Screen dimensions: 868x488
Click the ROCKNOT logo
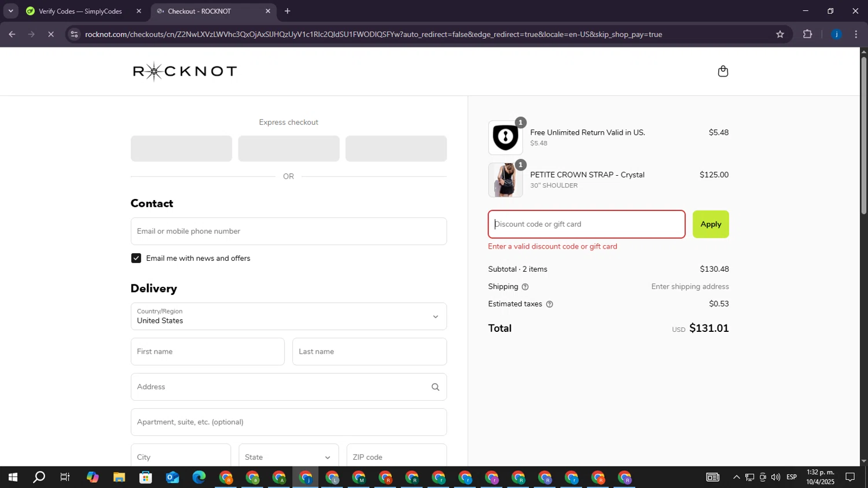(x=185, y=72)
